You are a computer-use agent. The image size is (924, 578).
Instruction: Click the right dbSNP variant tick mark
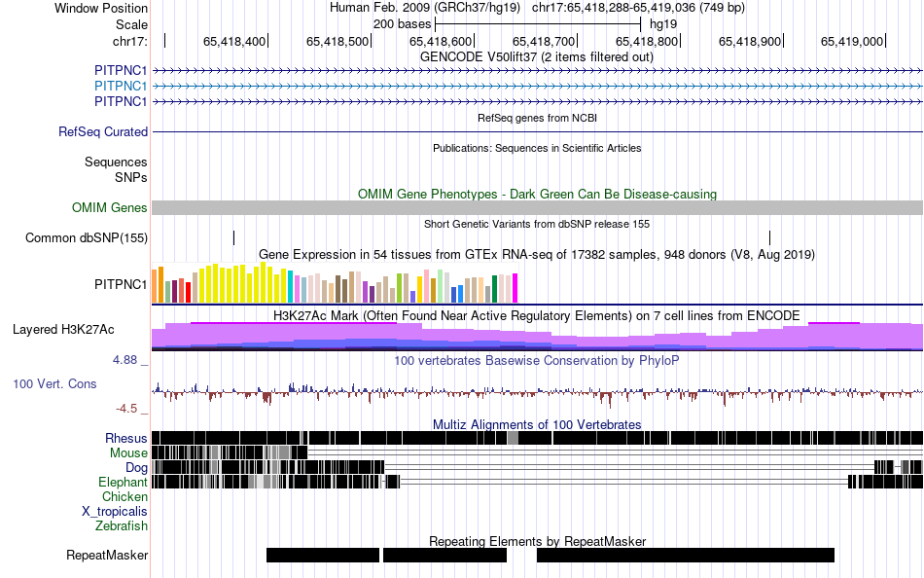coord(769,237)
